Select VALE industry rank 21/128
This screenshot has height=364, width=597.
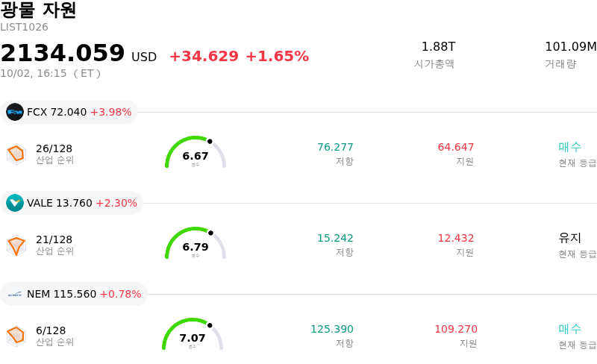pos(54,245)
